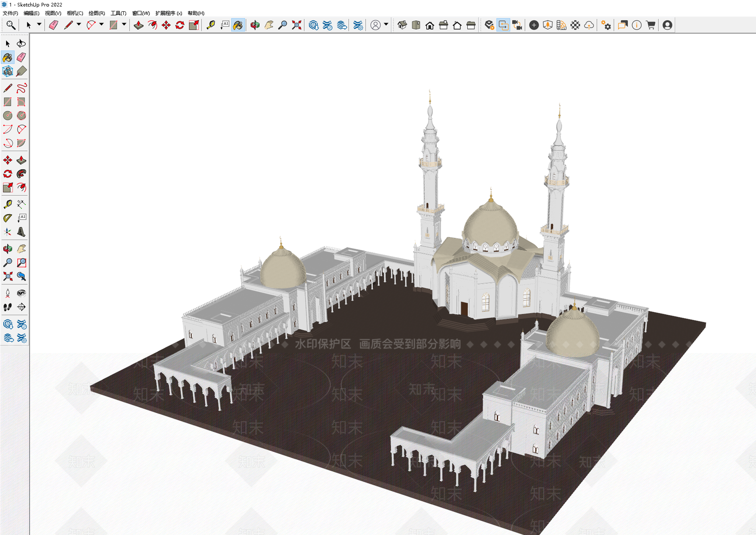Open 3D Warehouse cart icon
The image size is (756, 535).
click(651, 25)
